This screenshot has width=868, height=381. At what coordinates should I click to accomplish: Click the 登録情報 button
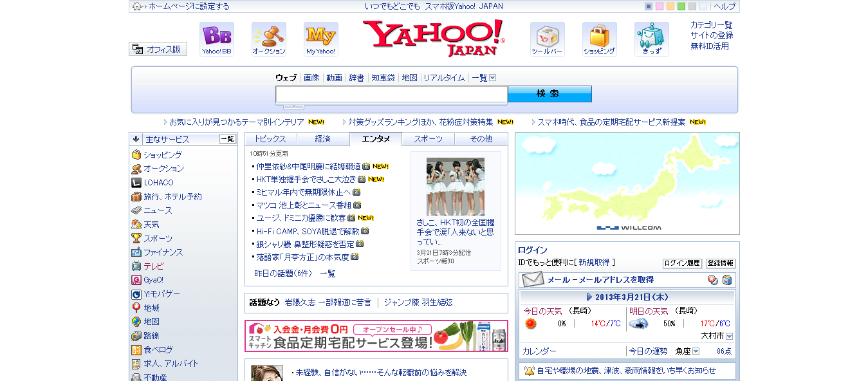click(721, 263)
